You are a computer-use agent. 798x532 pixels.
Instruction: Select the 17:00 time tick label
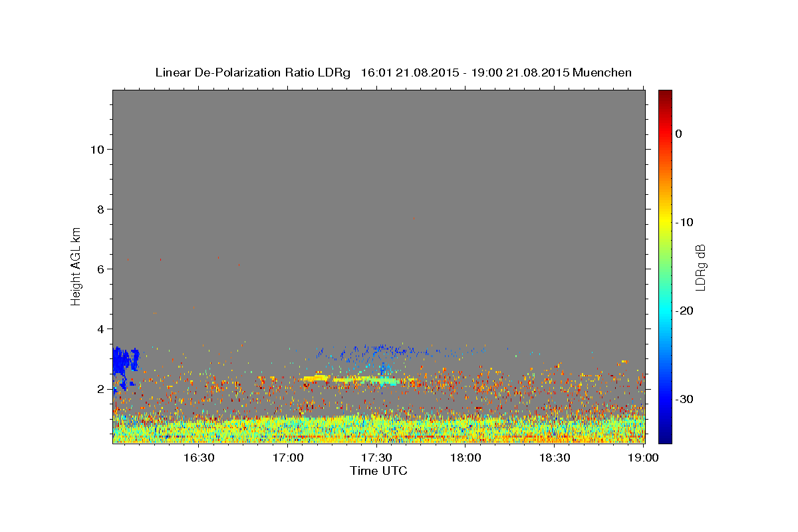pos(288,458)
